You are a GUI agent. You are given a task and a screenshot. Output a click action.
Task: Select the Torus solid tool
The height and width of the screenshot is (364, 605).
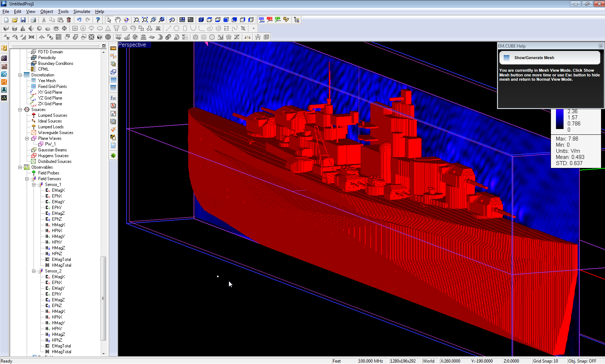pyautogui.click(x=56, y=28)
